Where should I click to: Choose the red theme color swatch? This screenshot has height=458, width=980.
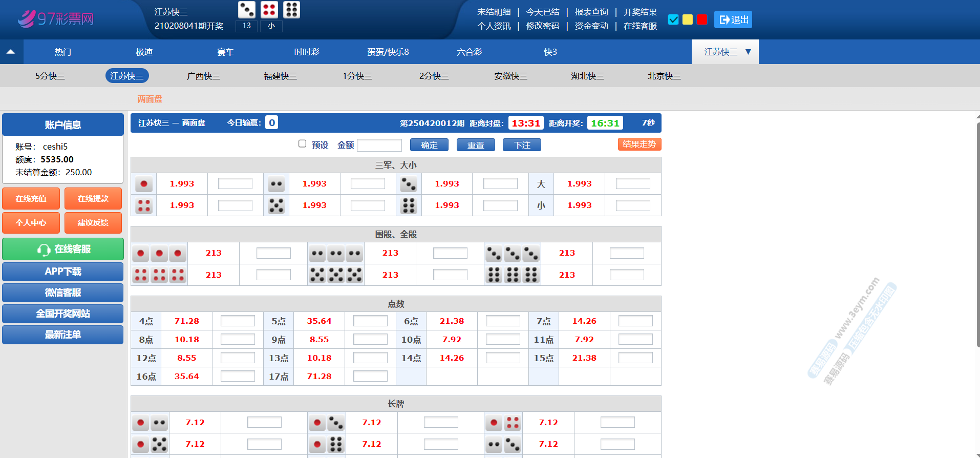point(702,19)
